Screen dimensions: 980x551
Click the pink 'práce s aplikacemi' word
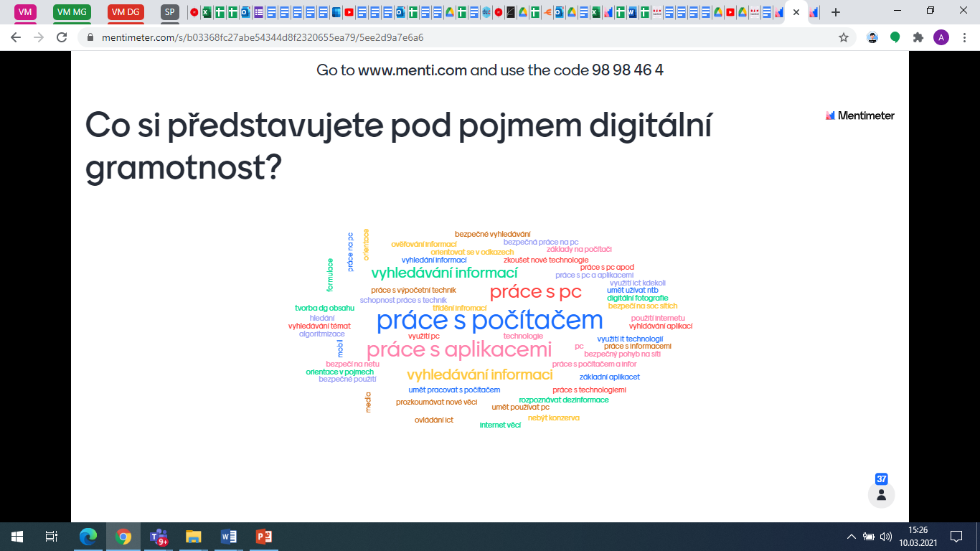[x=459, y=349]
